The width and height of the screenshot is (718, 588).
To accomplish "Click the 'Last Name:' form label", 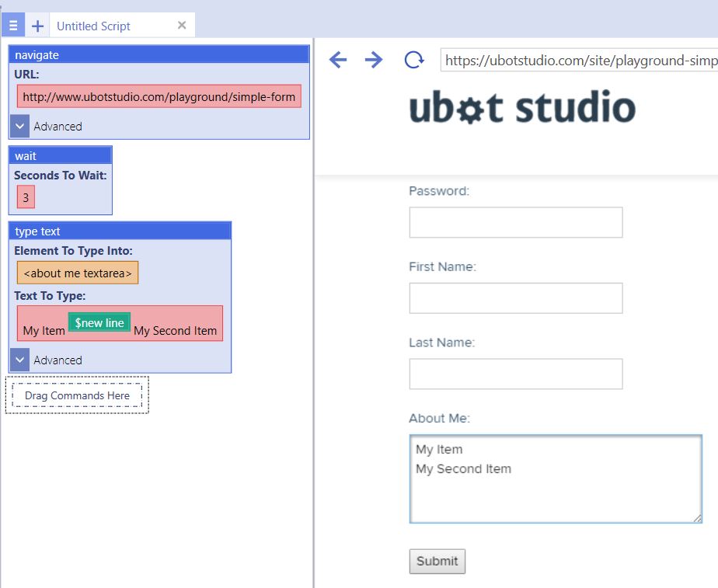I will point(442,343).
